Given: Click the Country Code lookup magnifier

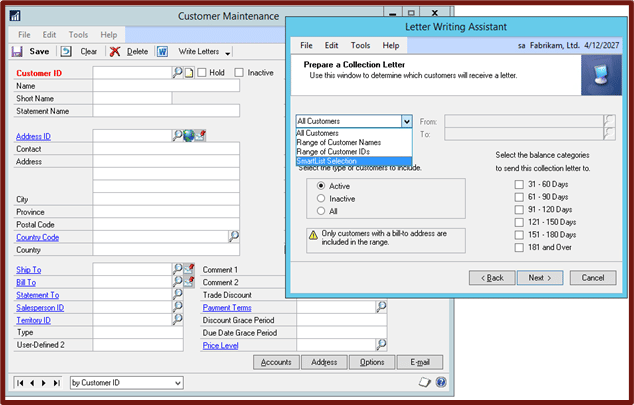Looking at the screenshot, I should 234,237.
